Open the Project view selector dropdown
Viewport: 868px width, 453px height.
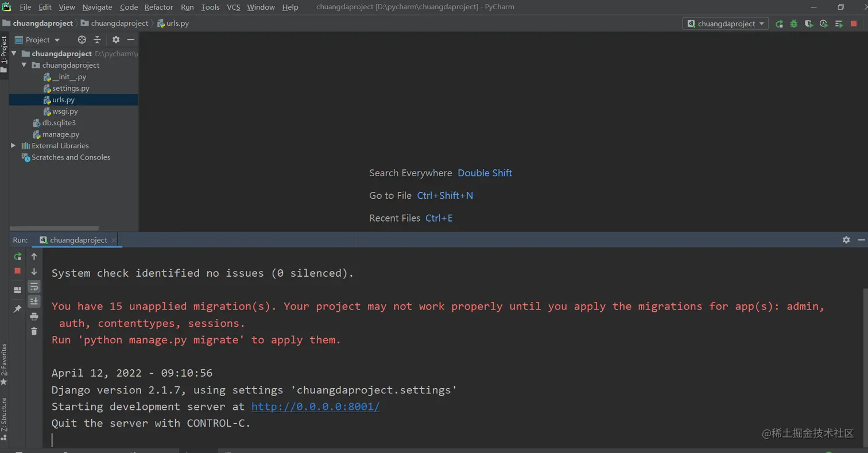coord(37,40)
